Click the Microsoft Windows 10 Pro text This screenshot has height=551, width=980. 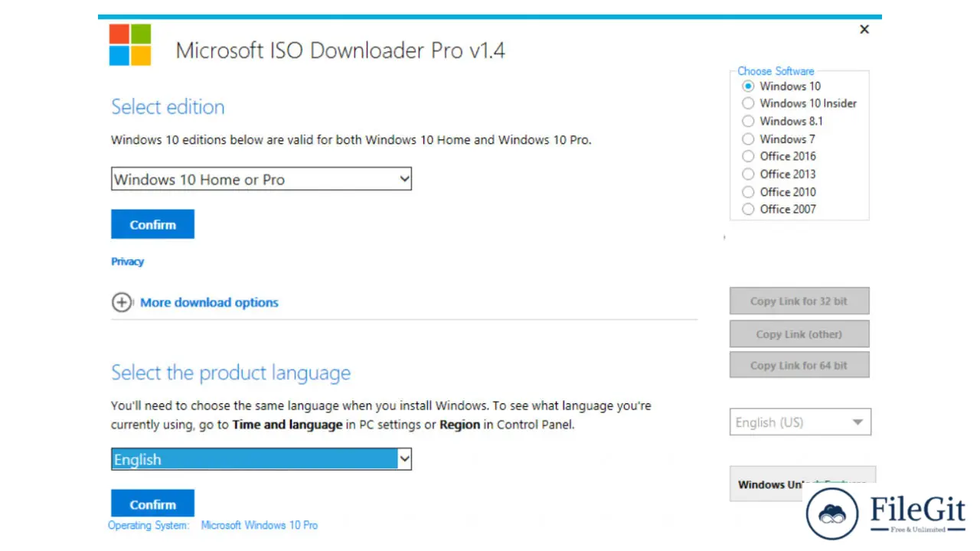pos(259,525)
